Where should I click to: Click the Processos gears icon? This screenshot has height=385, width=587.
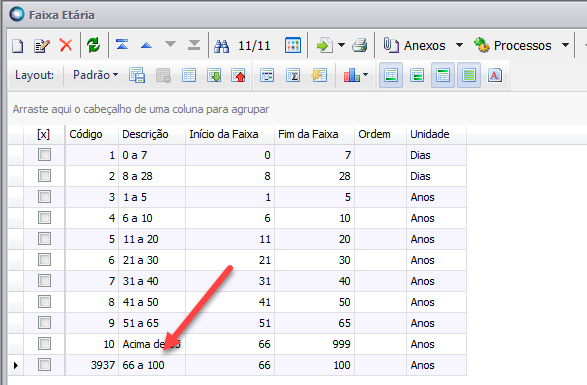point(481,45)
